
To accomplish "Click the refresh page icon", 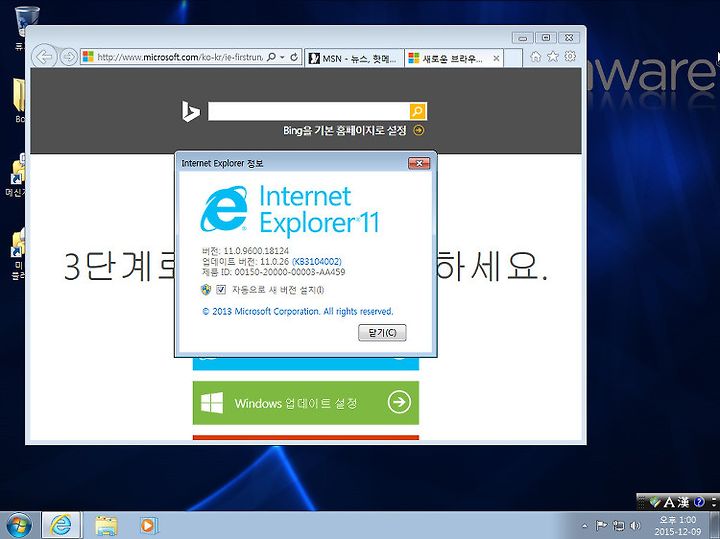I will click(x=294, y=57).
